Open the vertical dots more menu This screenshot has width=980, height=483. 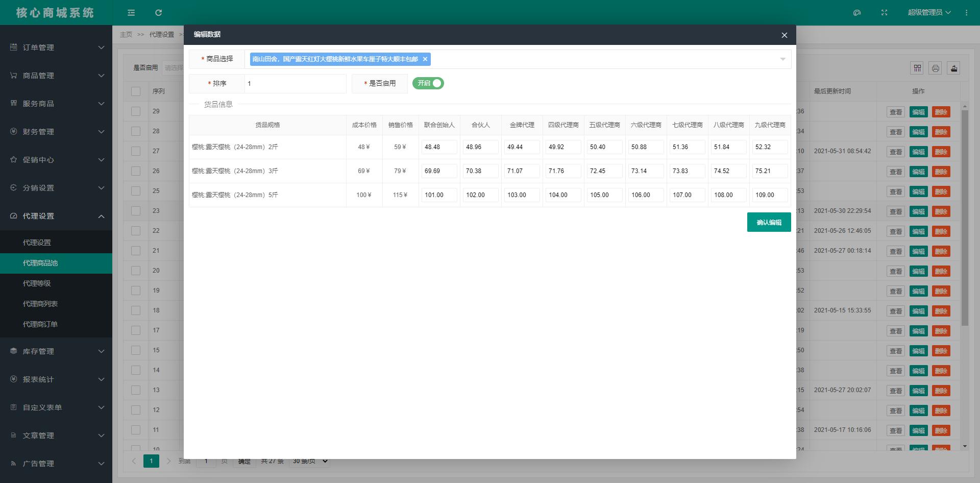(x=966, y=13)
